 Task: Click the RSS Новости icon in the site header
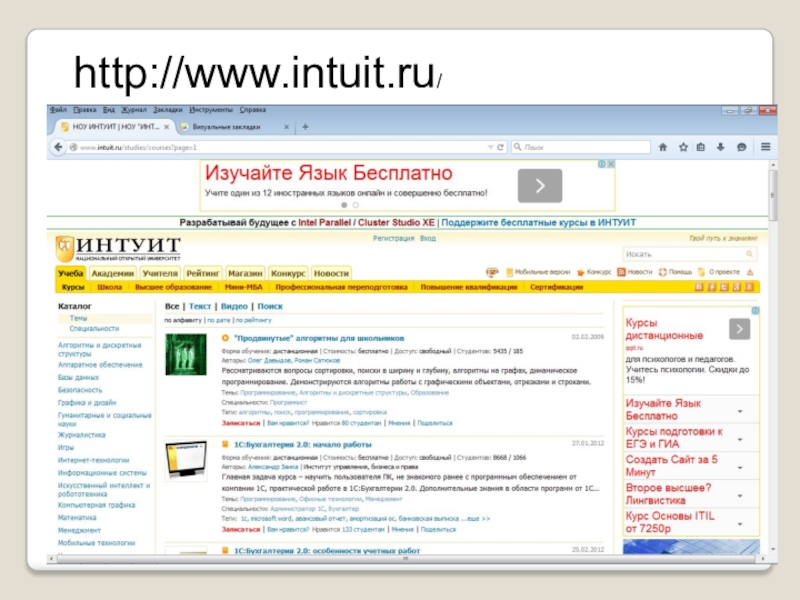click(621, 272)
